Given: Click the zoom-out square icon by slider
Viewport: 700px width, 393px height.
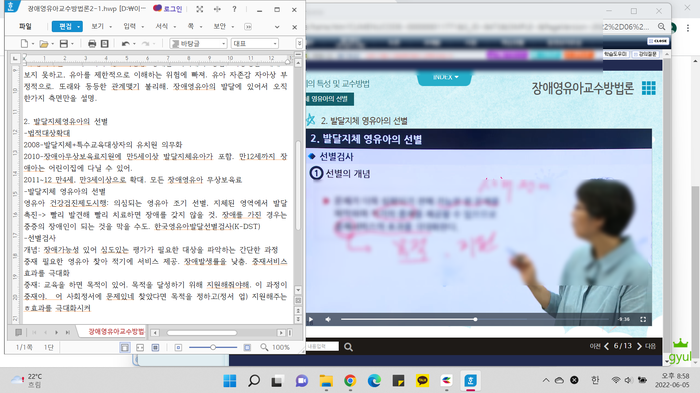Looking at the screenshot, I should click(x=178, y=347).
